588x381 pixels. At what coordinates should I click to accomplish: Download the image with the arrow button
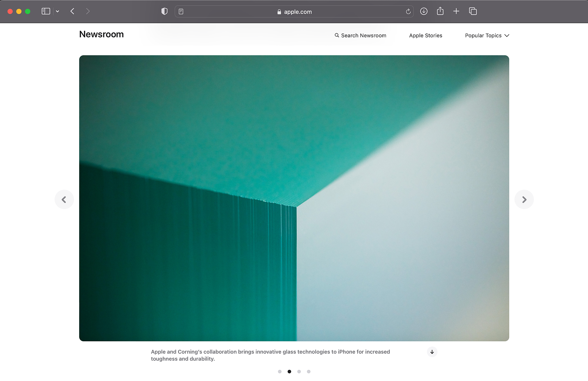point(432,352)
